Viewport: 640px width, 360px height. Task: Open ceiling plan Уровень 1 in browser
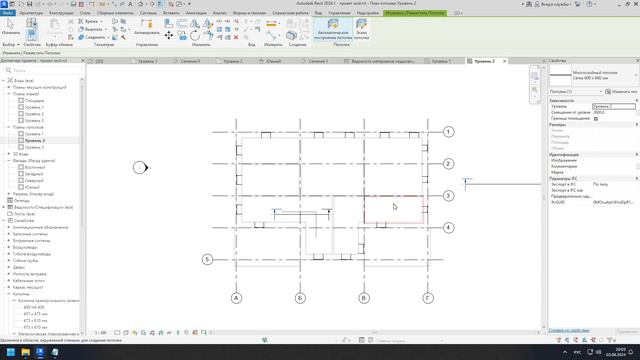coord(34,134)
